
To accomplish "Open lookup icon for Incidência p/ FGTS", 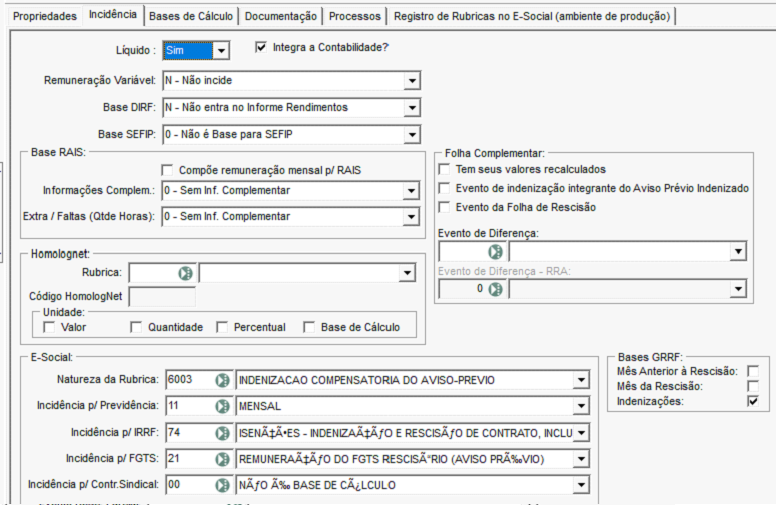I will [223, 459].
